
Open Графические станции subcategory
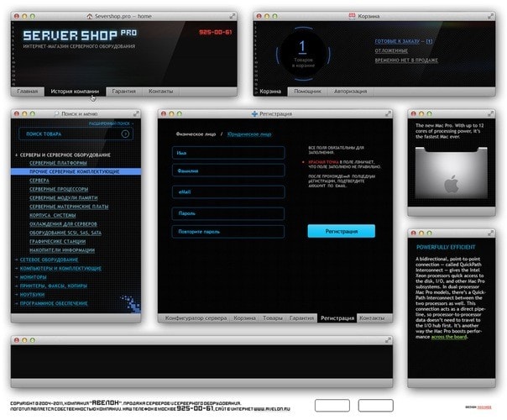(x=58, y=241)
